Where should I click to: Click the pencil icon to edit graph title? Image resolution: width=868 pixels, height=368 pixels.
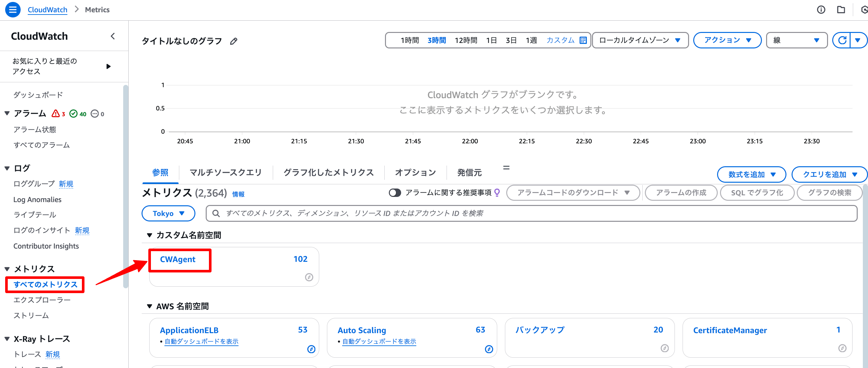tap(233, 42)
